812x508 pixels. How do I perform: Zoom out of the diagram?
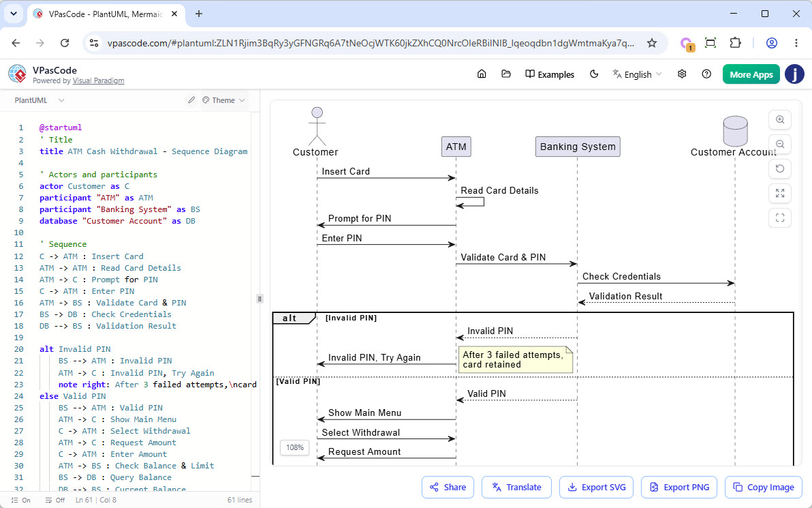(x=780, y=144)
